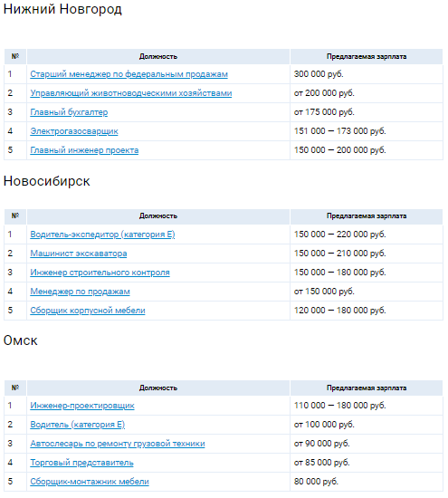Click the 'от 200 000 руб.' salary cell
Screen dimensions: 448x498
click(x=367, y=93)
